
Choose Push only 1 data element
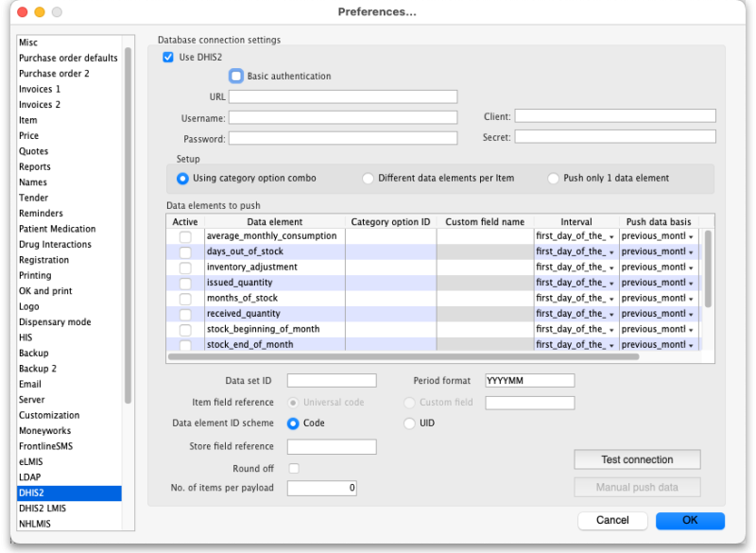coord(553,179)
